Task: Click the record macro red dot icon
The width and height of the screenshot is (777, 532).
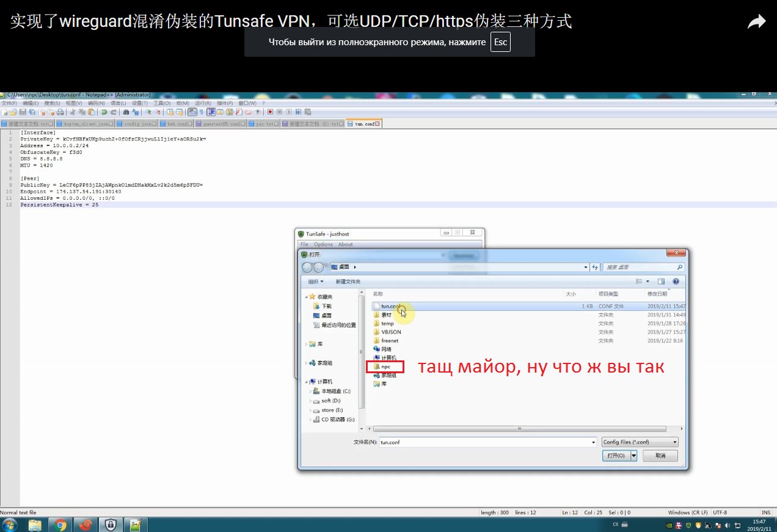Action: click(270, 112)
